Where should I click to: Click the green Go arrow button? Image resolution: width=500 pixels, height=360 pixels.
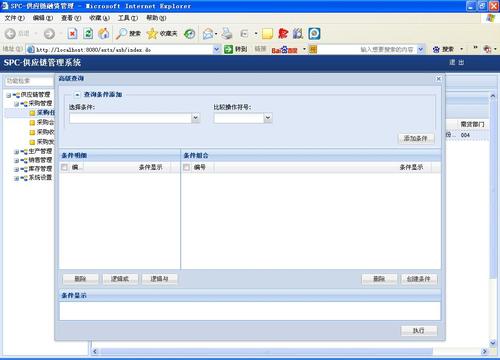(228, 49)
